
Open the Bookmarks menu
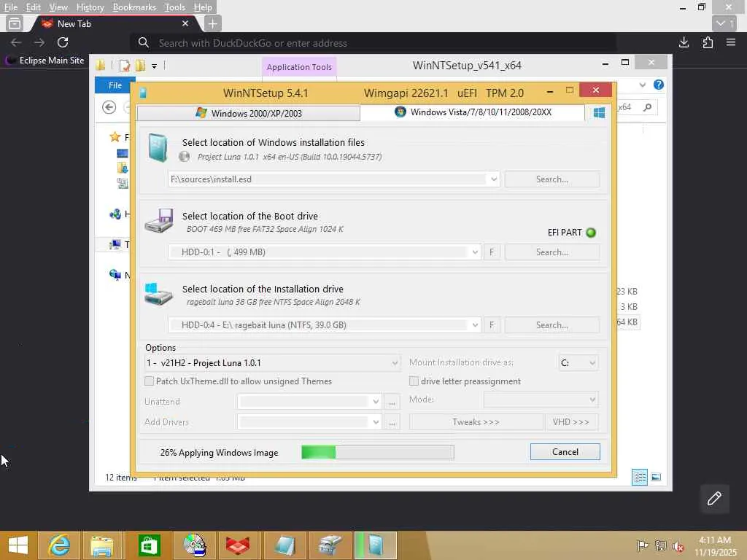(134, 7)
